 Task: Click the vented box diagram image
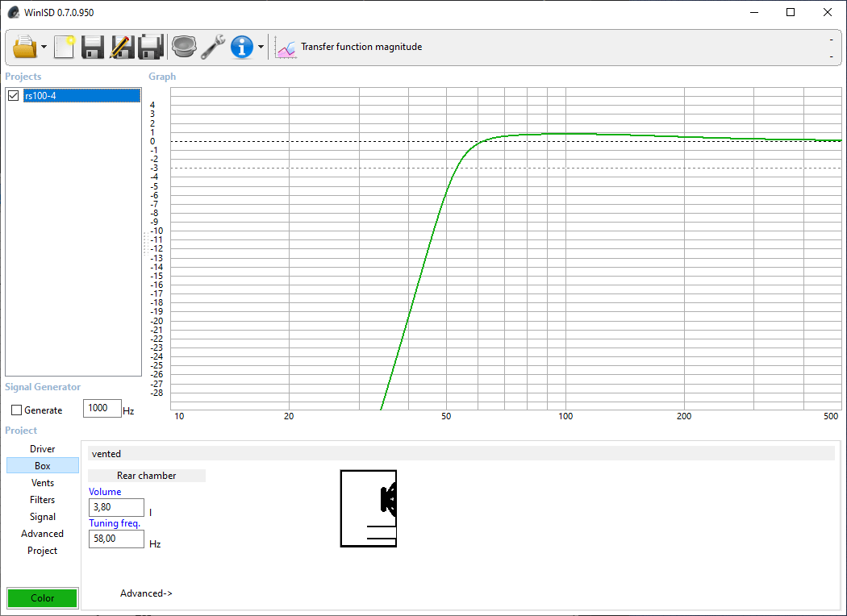tap(369, 509)
